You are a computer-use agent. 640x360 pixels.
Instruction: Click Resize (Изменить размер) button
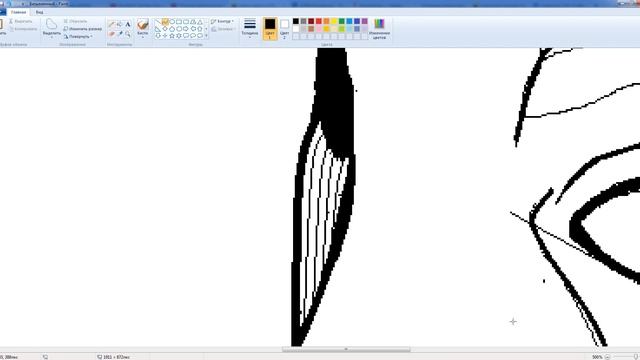[83, 29]
